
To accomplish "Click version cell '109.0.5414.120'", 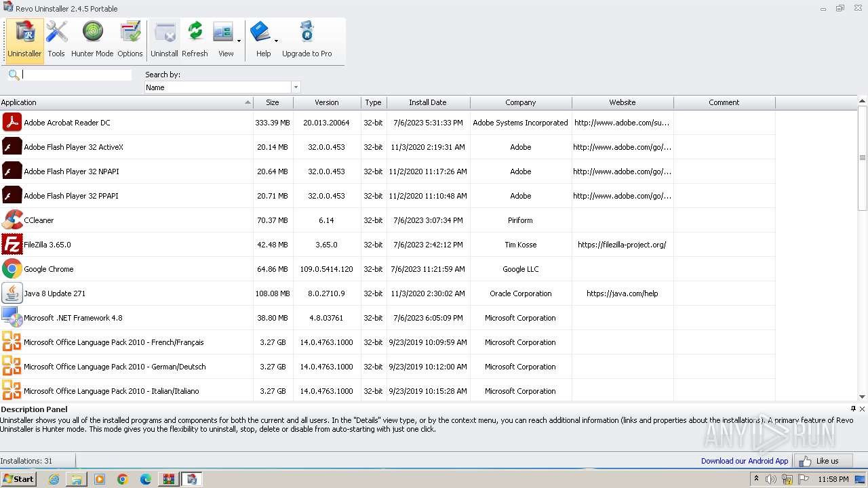I will click(x=327, y=269).
